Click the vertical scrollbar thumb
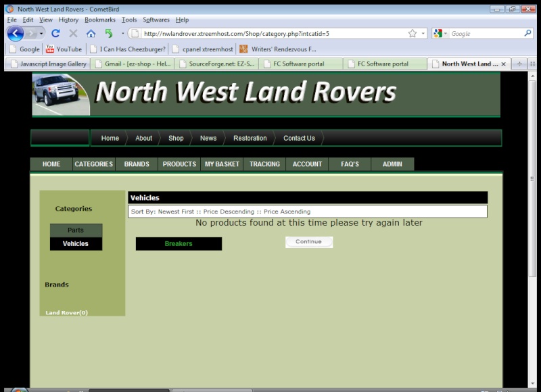 (x=532, y=178)
